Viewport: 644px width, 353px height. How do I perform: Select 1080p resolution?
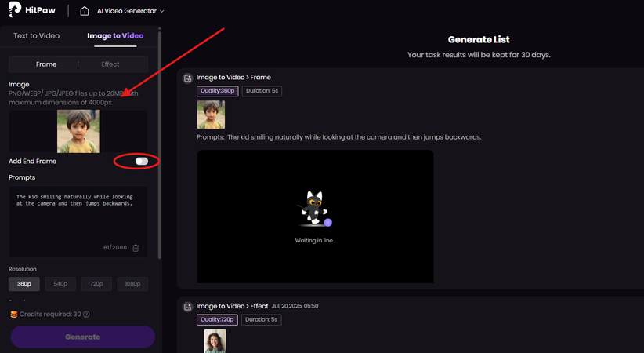tap(132, 284)
